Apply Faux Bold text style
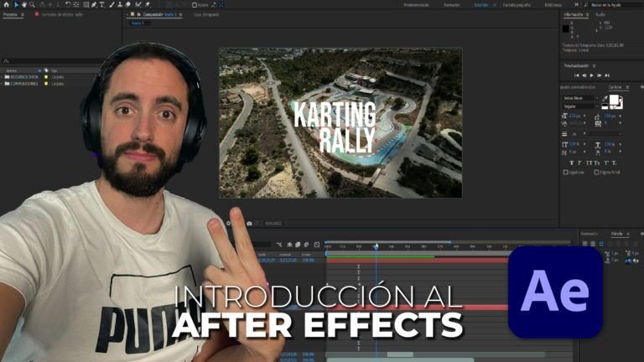 coord(571,163)
